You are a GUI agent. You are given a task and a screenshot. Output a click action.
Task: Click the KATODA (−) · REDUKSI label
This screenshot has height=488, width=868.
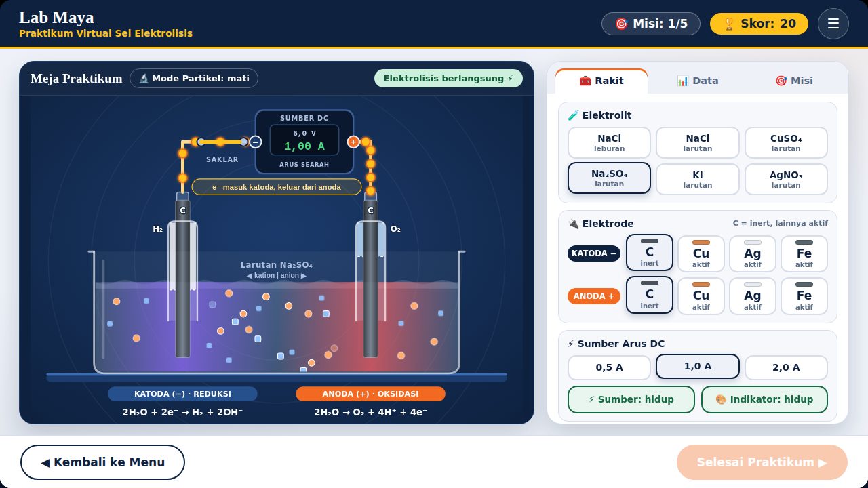(182, 394)
